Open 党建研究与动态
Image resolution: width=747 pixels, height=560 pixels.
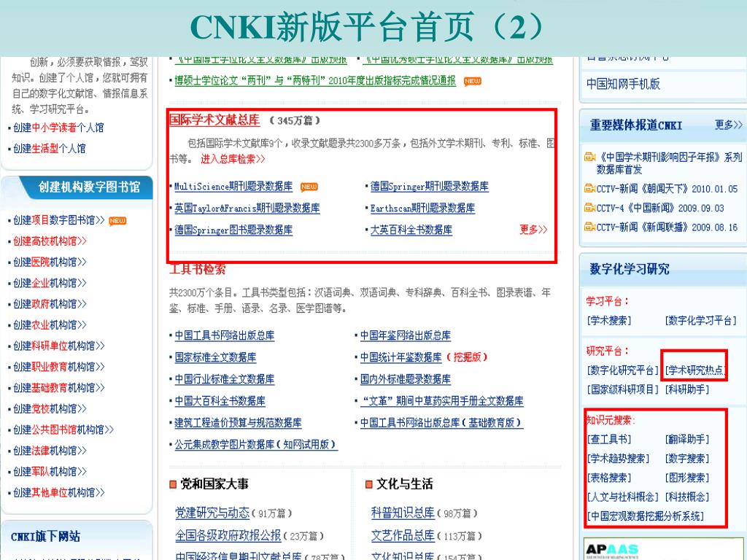[212, 513]
